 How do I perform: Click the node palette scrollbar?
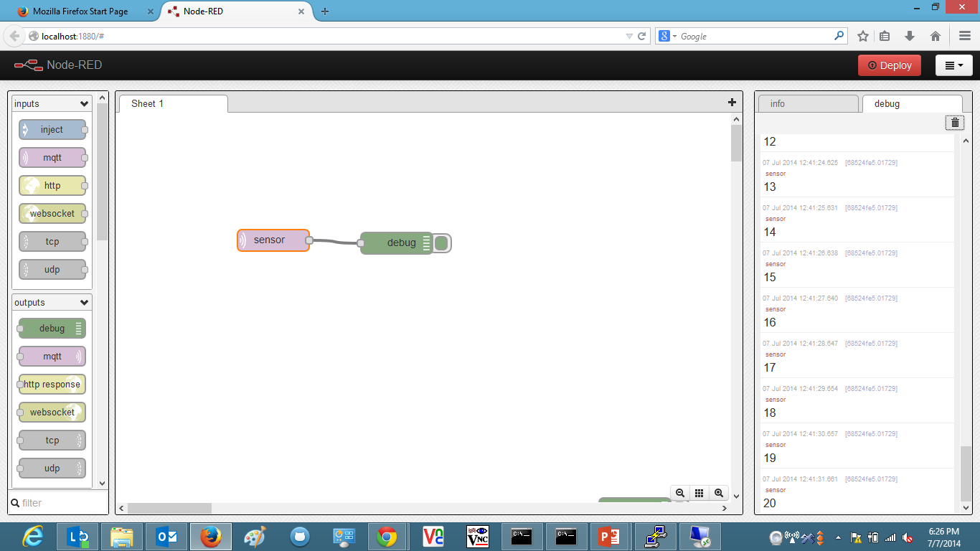(x=103, y=172)
